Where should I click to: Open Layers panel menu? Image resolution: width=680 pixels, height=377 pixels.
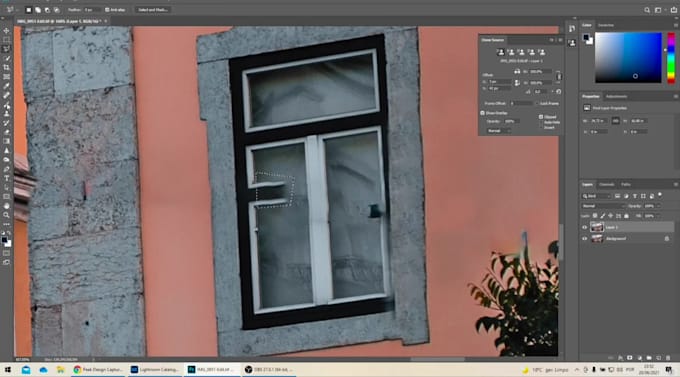coord(676,184)
